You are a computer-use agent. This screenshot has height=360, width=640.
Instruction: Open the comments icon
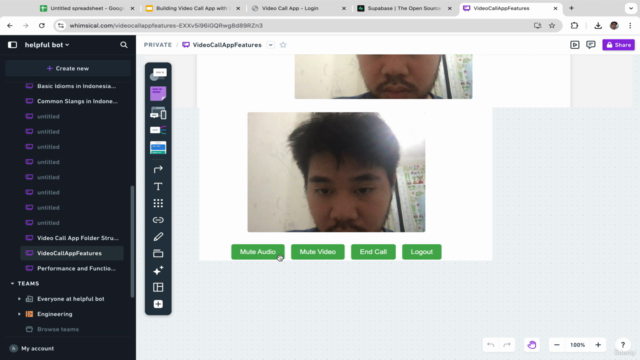click(x=591, y=45)
